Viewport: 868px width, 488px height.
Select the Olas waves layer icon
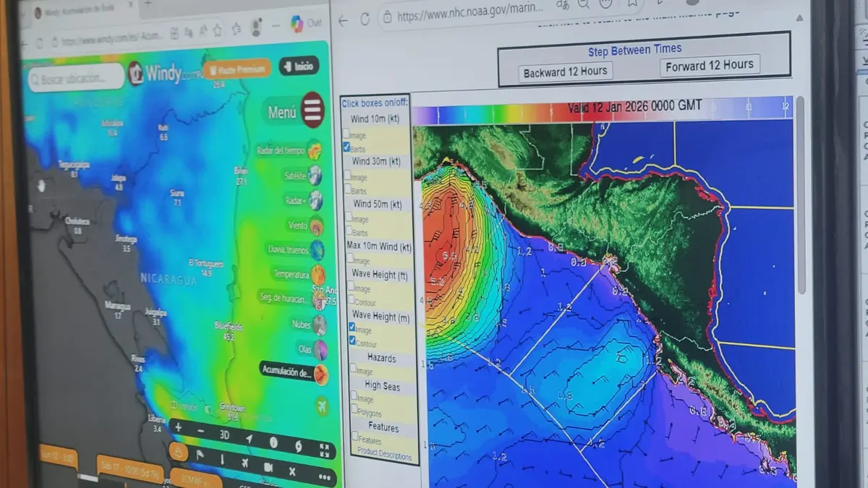(x=320, y=350)
